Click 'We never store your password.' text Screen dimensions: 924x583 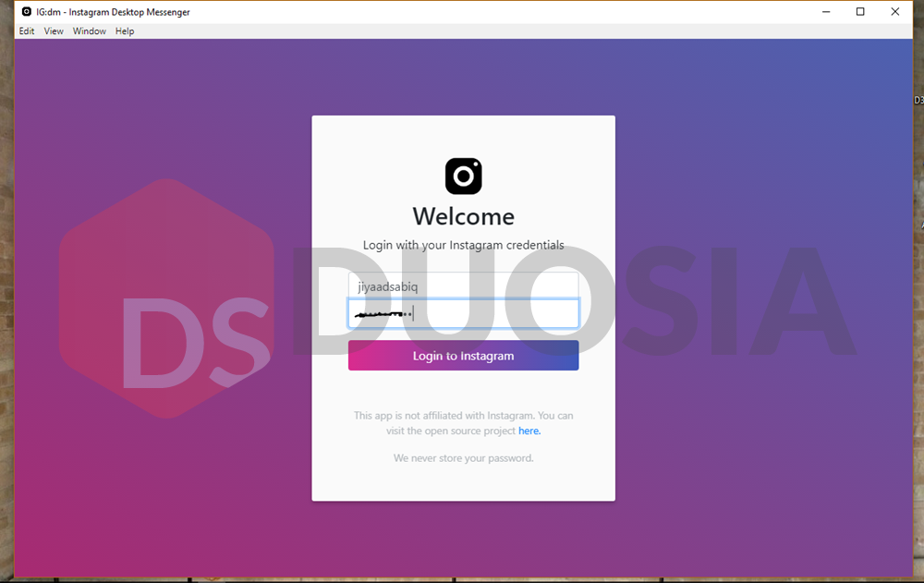click(x=463, y=458)
